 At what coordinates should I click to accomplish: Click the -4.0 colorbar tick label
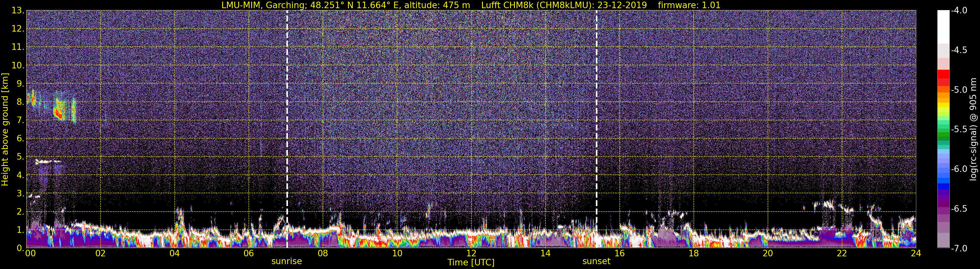coord(958,11)
